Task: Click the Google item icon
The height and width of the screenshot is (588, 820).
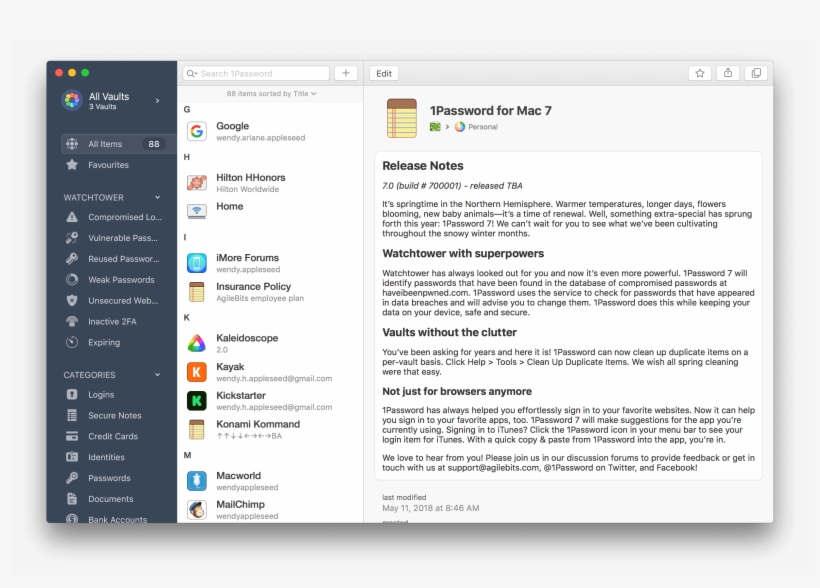Action: pos(197,131)
